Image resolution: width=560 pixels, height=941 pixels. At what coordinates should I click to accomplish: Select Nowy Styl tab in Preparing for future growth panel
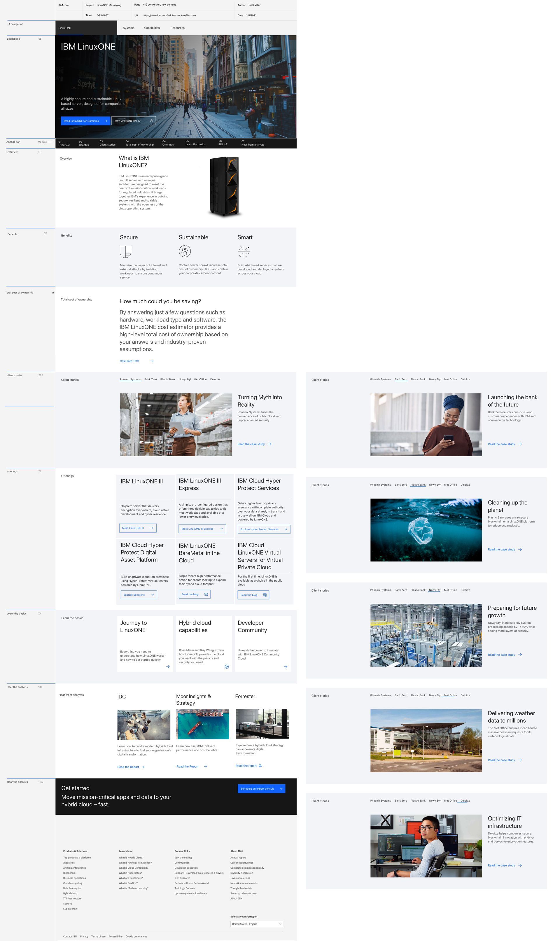click(435, 590)
